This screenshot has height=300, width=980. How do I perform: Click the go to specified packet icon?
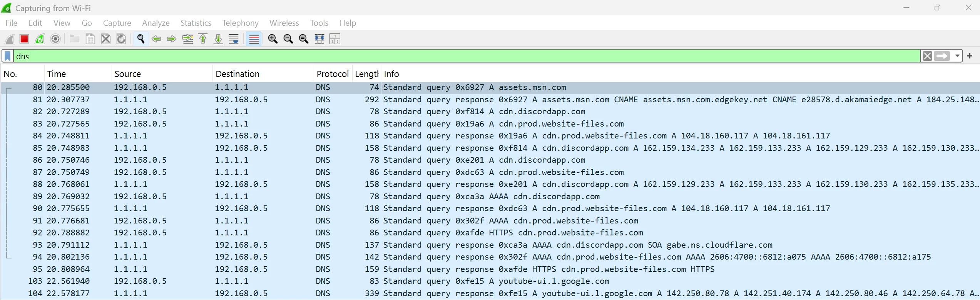[187, 39]
